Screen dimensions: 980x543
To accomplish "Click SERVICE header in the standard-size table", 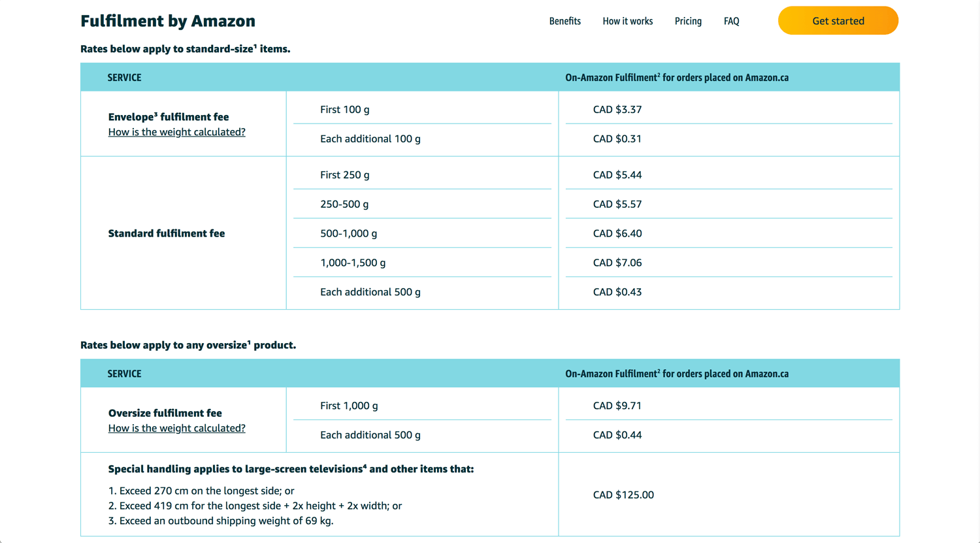I will click(x=125, y=78).
